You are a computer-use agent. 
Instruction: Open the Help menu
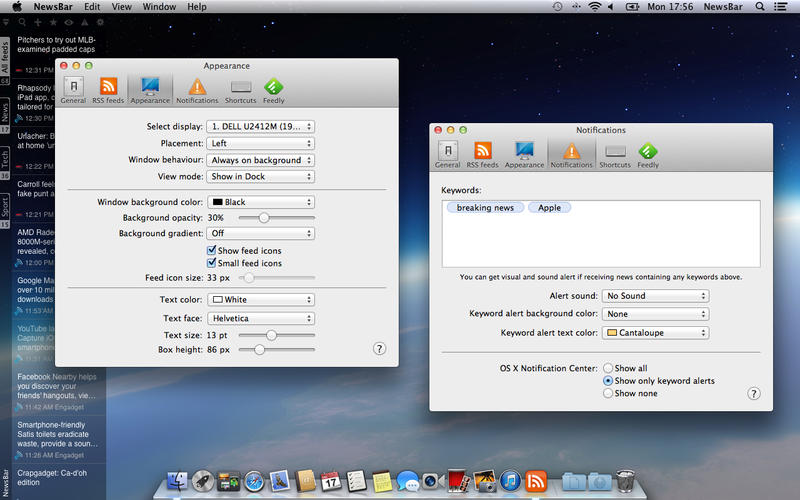(x=196, y=7)
